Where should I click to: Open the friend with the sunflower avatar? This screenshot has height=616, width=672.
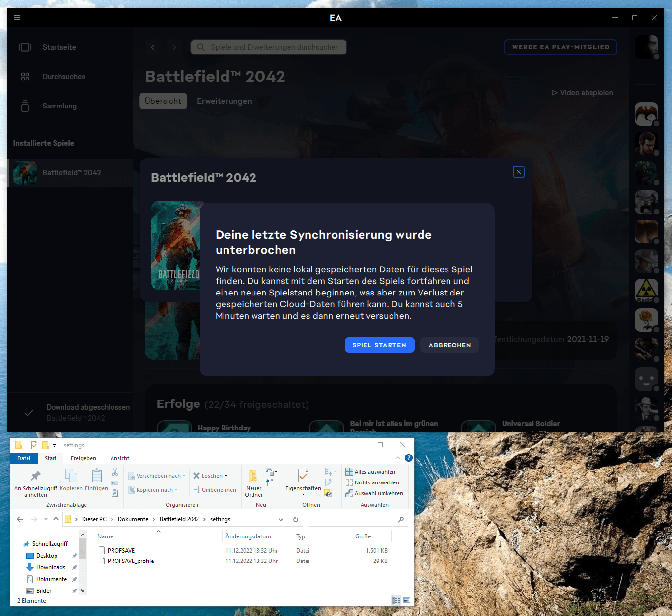[646, 320]
